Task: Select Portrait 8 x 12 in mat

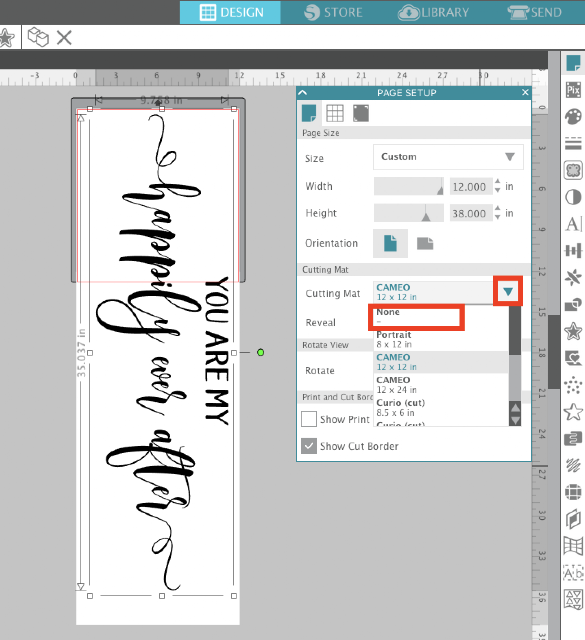Action: 441,340
